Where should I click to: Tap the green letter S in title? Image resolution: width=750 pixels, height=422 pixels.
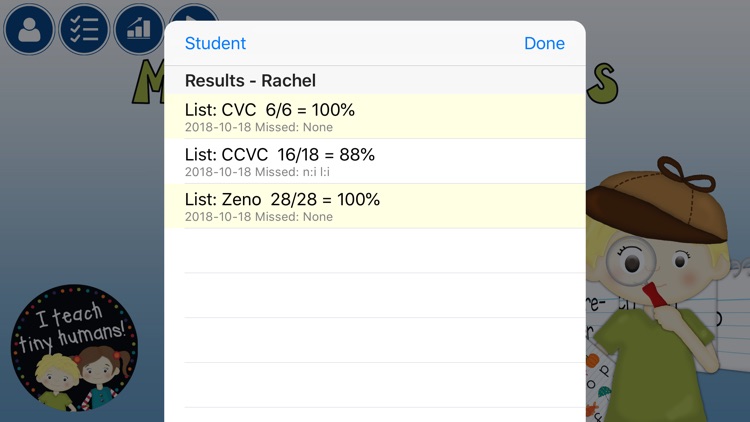603,84
